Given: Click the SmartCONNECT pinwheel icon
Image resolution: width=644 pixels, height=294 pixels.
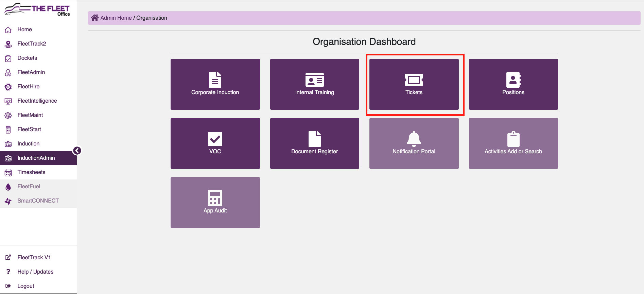Looking at the screenshot, I should point(8,201).
